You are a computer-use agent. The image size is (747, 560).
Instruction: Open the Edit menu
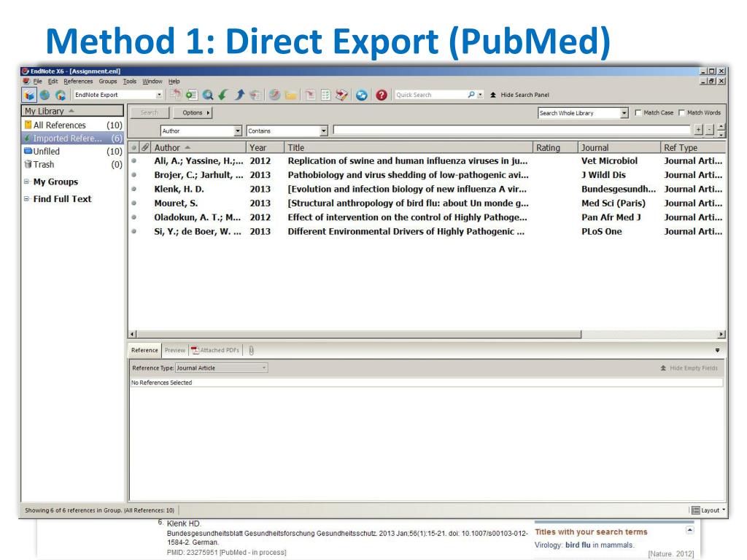(x=53, y=82)
